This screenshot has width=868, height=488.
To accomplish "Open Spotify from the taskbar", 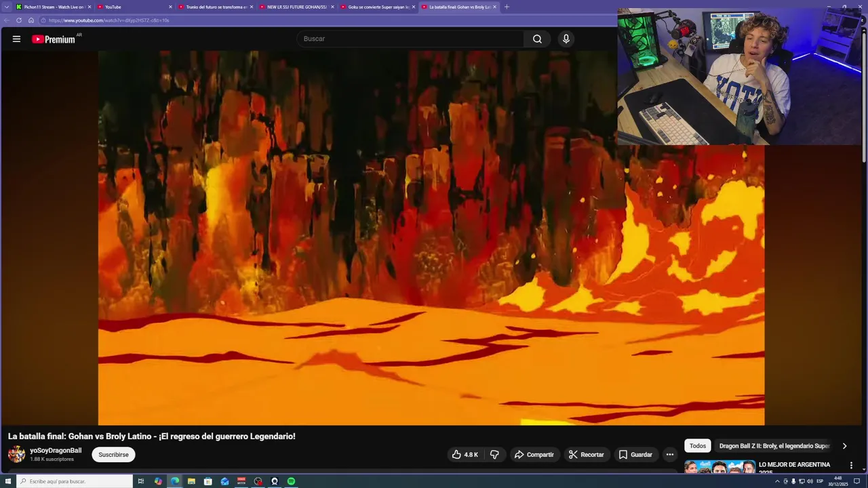I will click(x=291, y=481).
